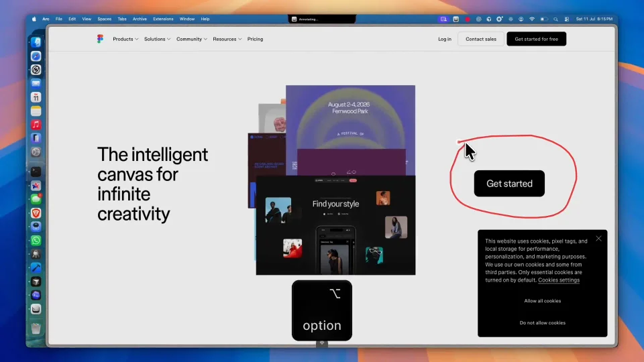
Task: Dismiss the cookie notice with X
Action: tap(598, 239)
